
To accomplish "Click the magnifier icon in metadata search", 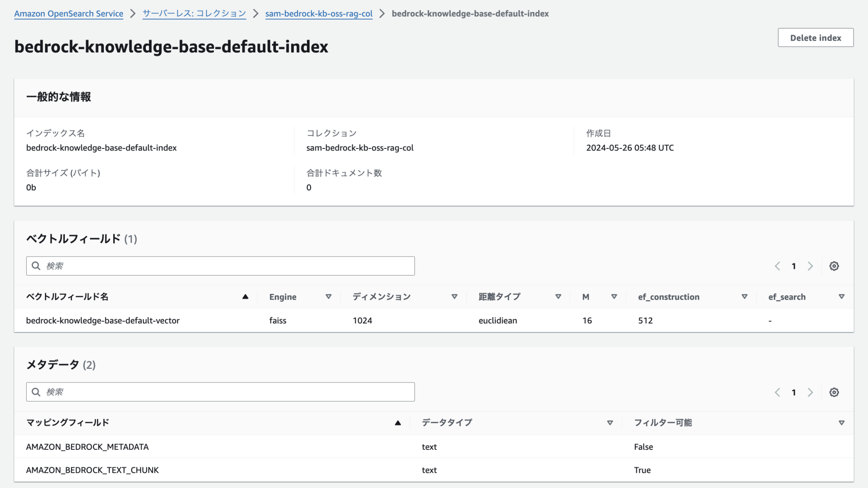I will tap(36, 392).
